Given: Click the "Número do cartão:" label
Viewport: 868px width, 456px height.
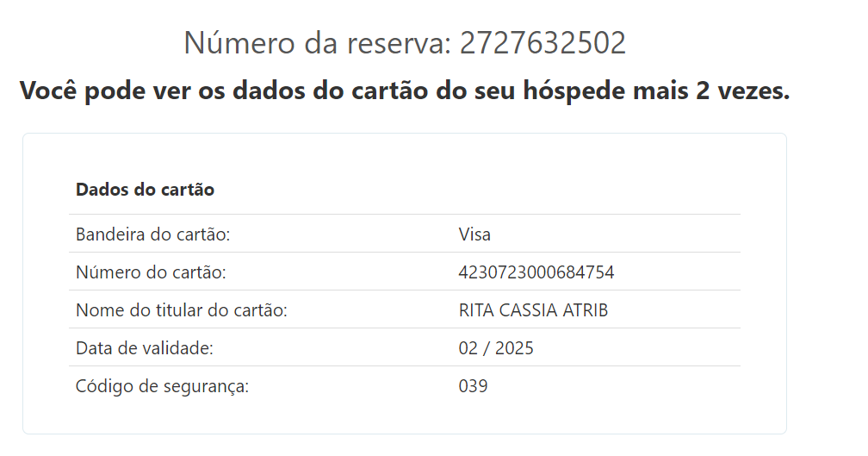Looking at the screenshot, I should pyautogui.click(x=151, y=272).
